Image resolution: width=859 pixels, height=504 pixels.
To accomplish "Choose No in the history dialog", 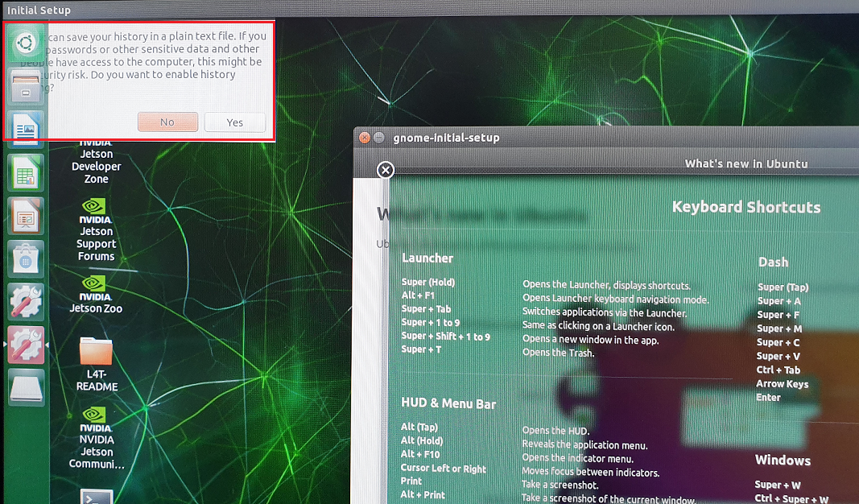I will (x=167, y=122).
